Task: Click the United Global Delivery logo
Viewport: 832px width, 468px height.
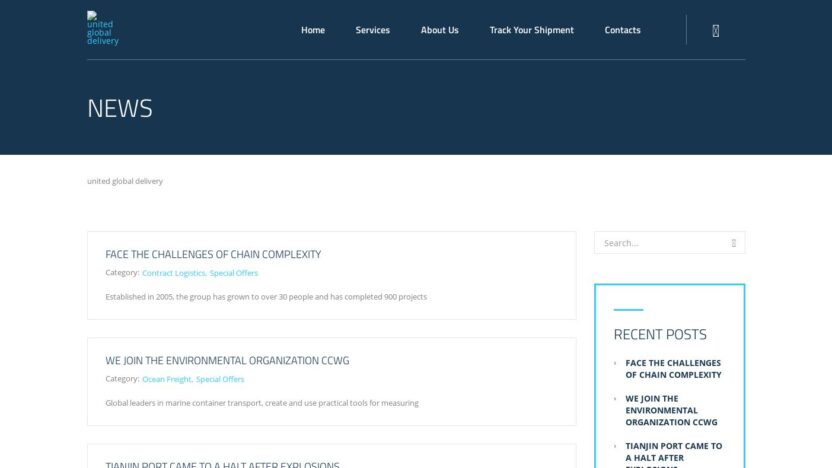Action: (102, 29)
